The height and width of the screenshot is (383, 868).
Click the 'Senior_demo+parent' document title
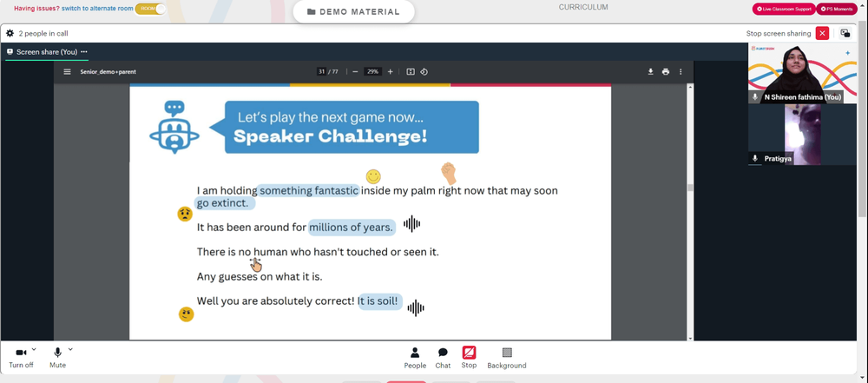click(x=108, y=71)
